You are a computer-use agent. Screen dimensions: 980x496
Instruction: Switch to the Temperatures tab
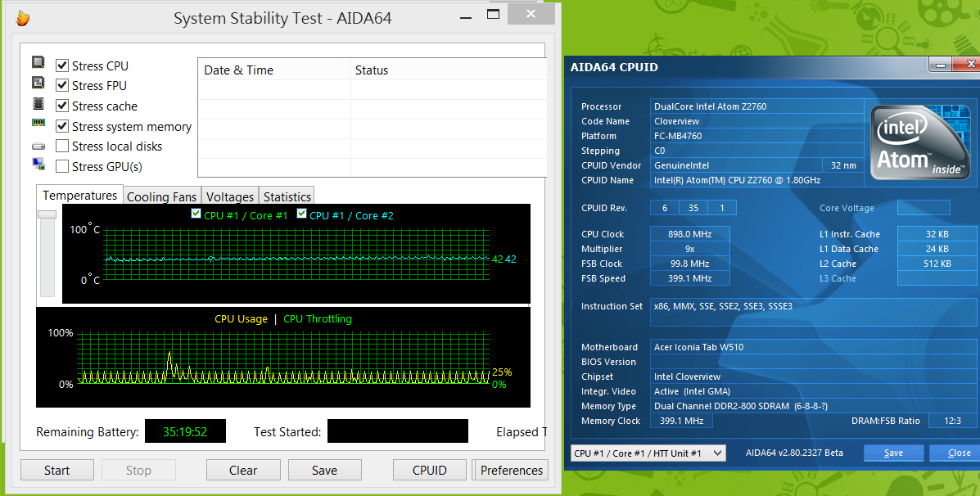tap(79, 195)
